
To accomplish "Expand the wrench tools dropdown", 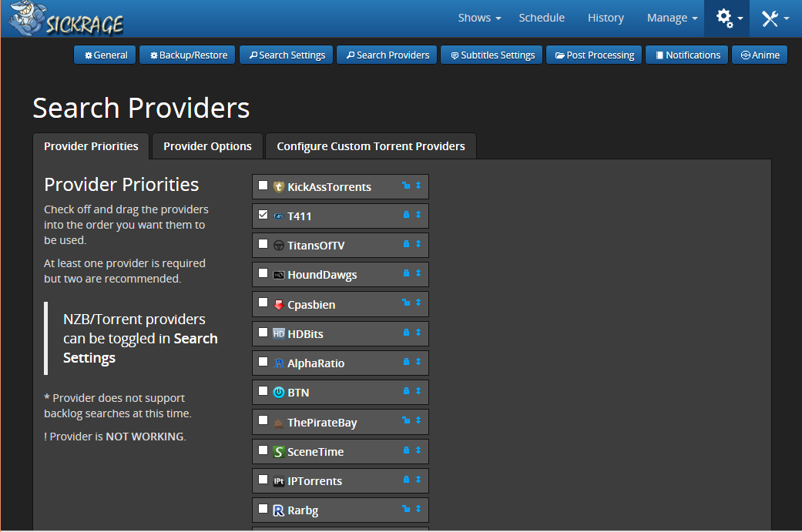I will [x=775, y=18].
